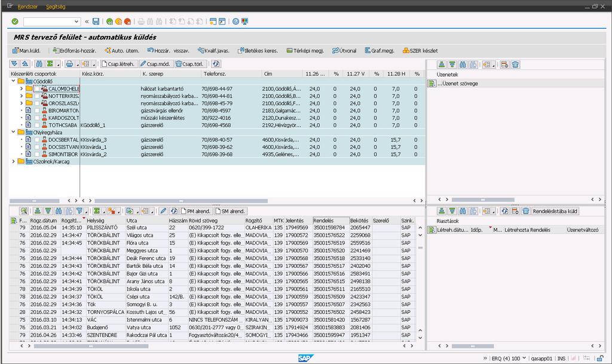Screen dimensions: 612x364
Task: Click Térképi megj. toolbar item
Action: (305, 51)
